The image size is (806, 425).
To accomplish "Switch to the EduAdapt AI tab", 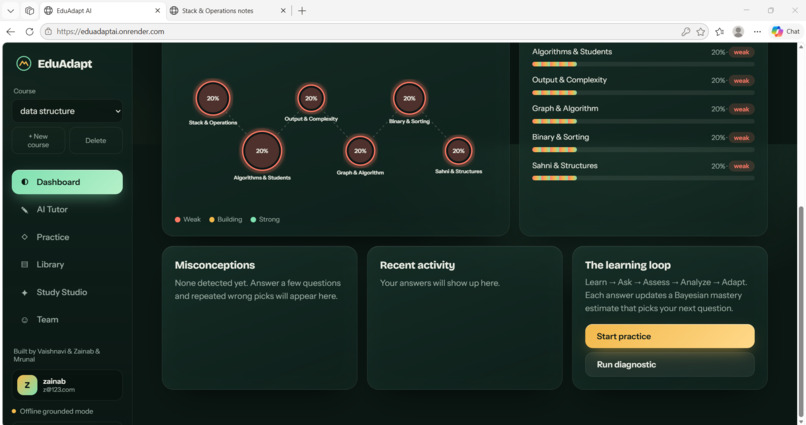I will tap(102, 10).
